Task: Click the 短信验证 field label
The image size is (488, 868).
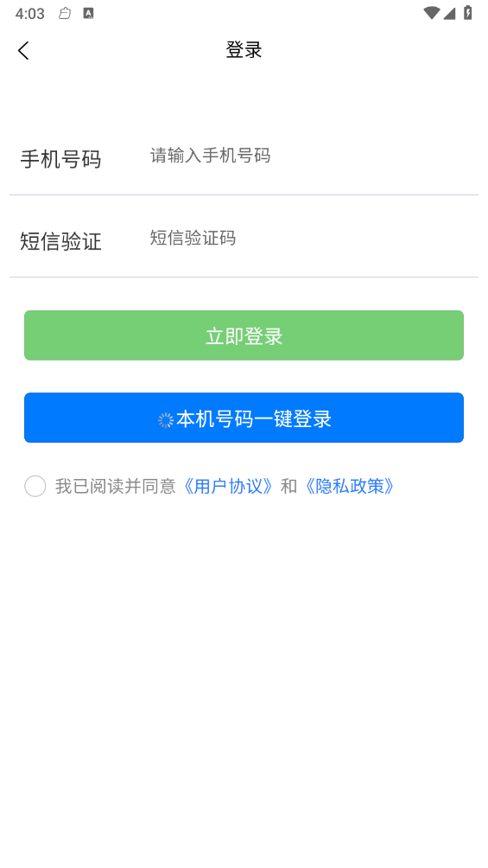Action: tap(60, 241)
